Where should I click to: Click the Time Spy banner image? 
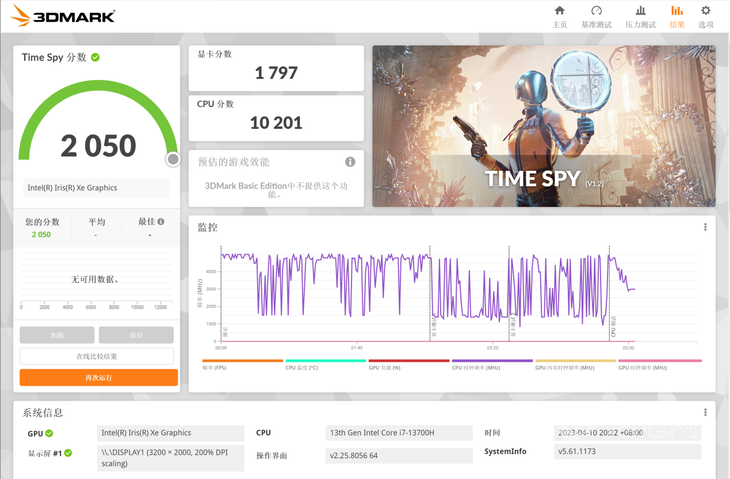544,126
